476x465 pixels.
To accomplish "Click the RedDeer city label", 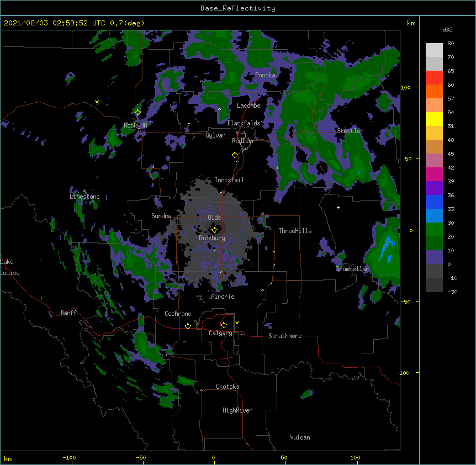I will 243,141.
